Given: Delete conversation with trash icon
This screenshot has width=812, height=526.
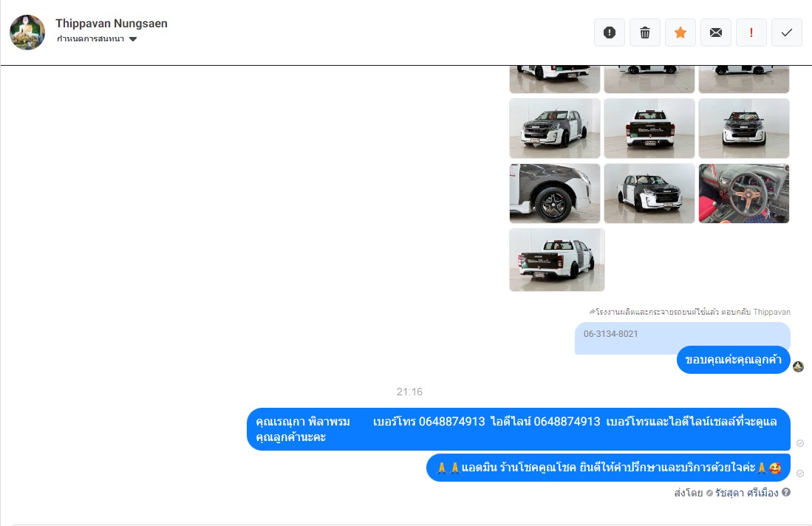Looking at the screenshot, I should coord(645,33).
